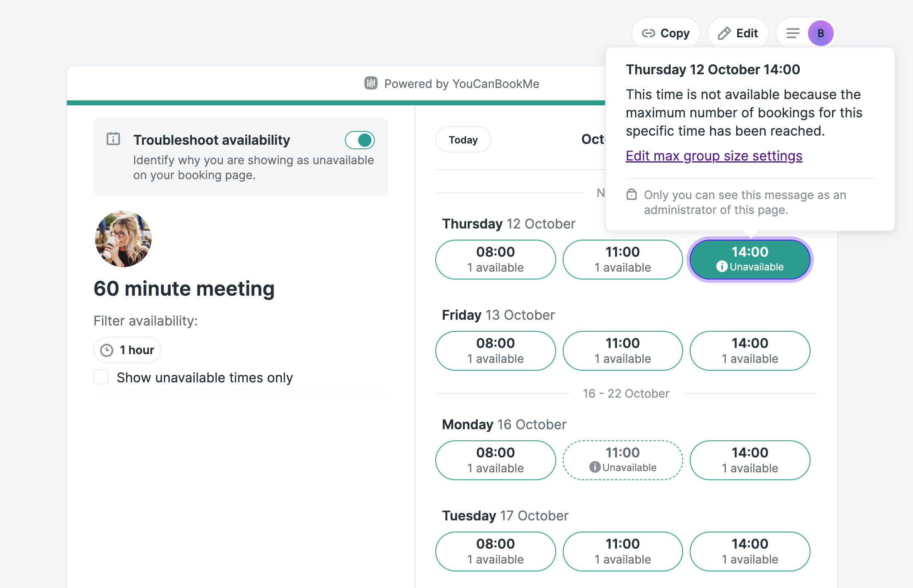Viewport: 913px width, 588px height.
Task: Choose Monday 16 October 14:00 slot
Action: coord(750,460)
